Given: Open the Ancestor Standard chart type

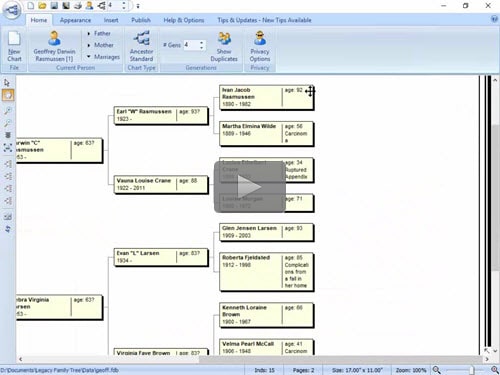Looking at the screenshot, I should coord(142,47).
